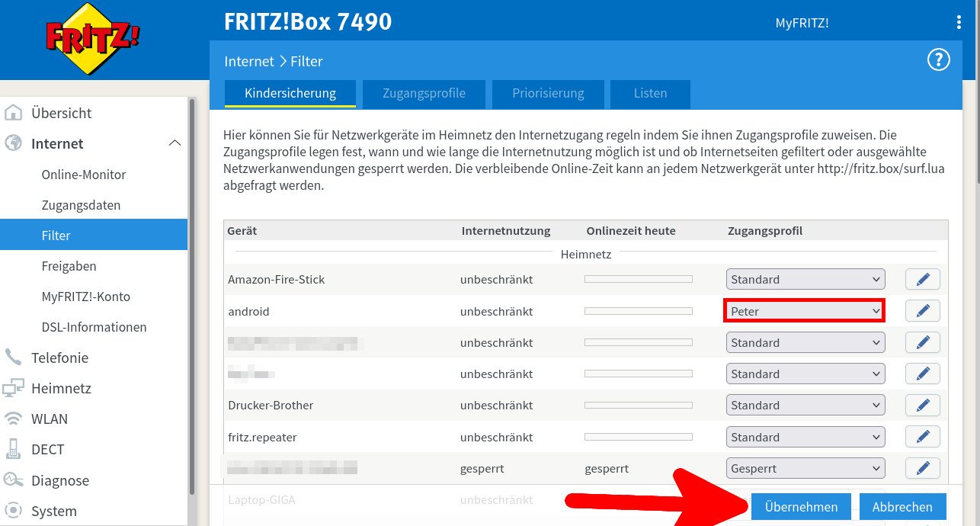
Task: Click the fritz.repeater device name
Action: coord(262,438)
